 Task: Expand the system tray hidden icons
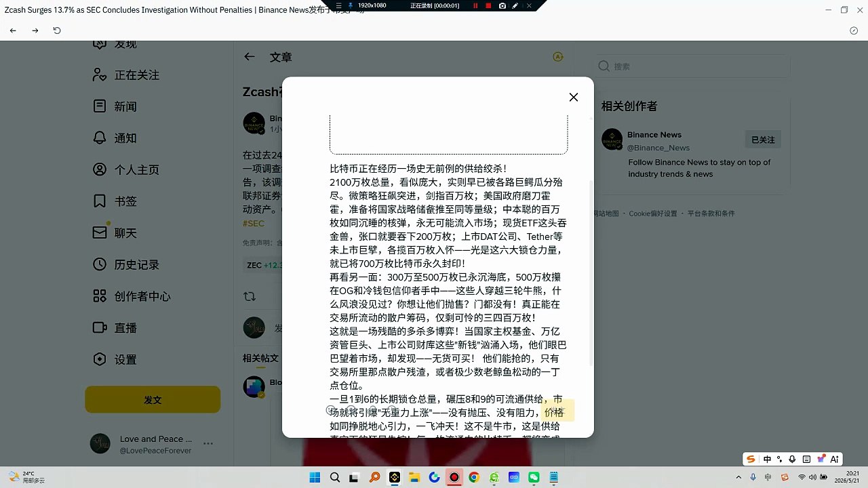739,477
